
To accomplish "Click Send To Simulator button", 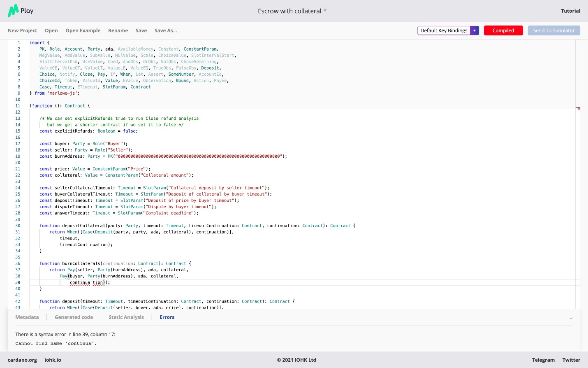I will click(554, 30).
